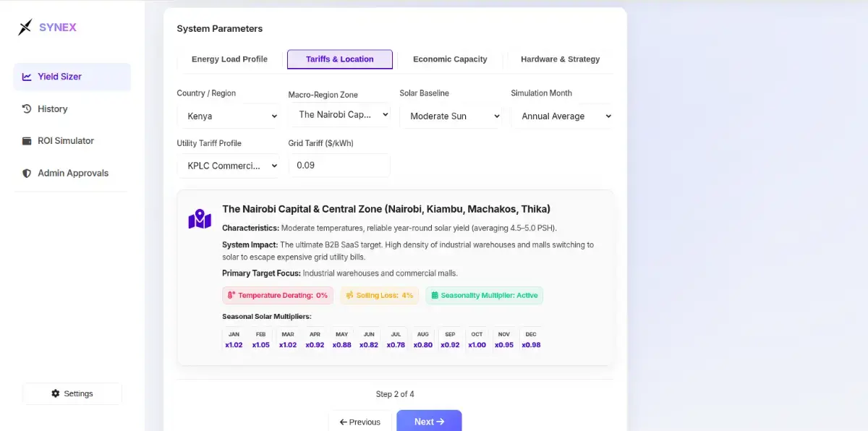This screenshot has width=868, height=431.
Task: Click the ROI Simulator wallet icon
Action: pos(27,141)
